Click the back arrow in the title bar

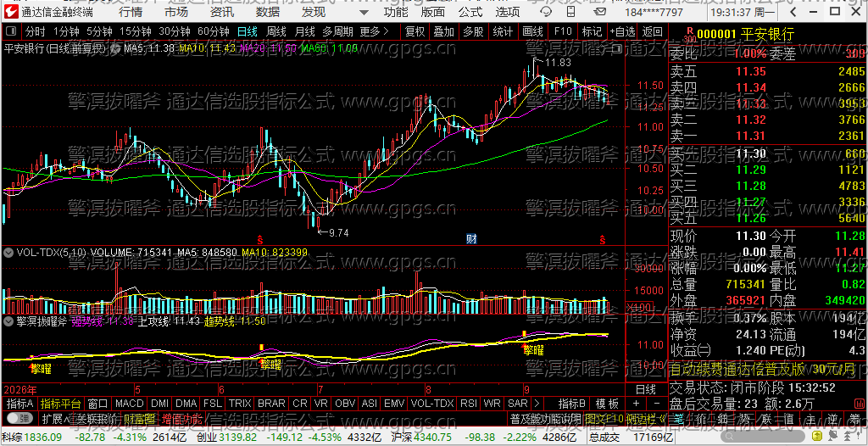coord(793,12)
